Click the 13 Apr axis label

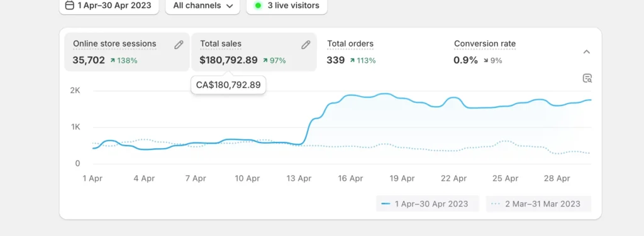(x=299, y=178)
